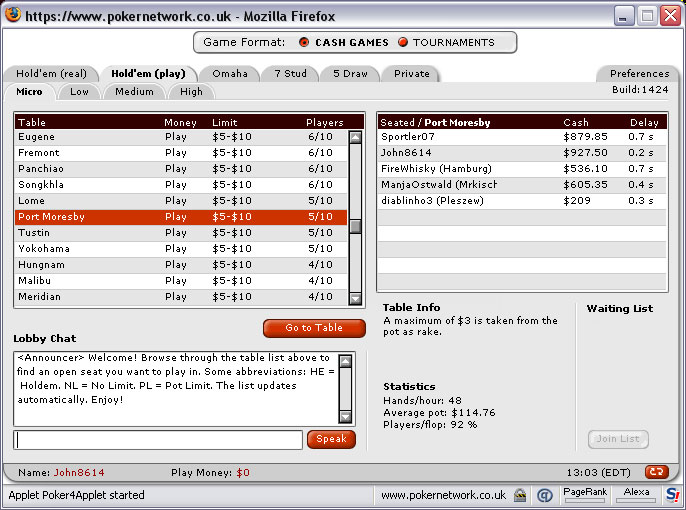Select the Tustin table row
The image size is (686, 510).
point(182,233)
